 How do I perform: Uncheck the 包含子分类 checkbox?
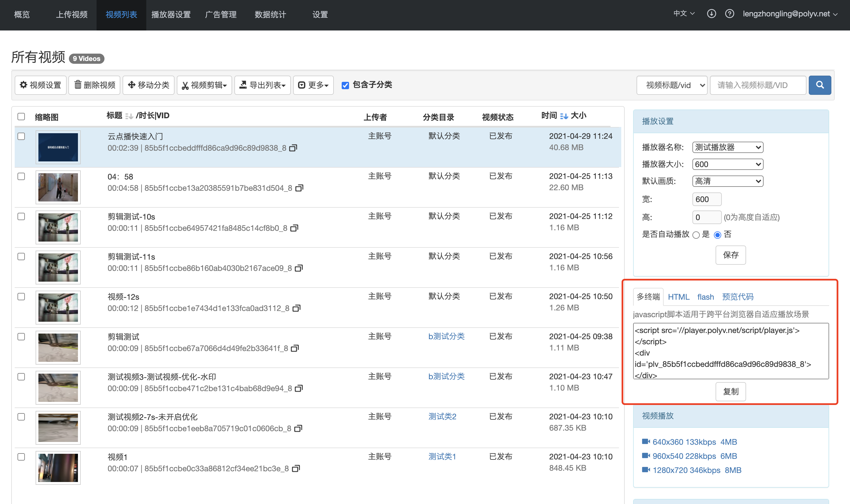(x=345, y=85)
